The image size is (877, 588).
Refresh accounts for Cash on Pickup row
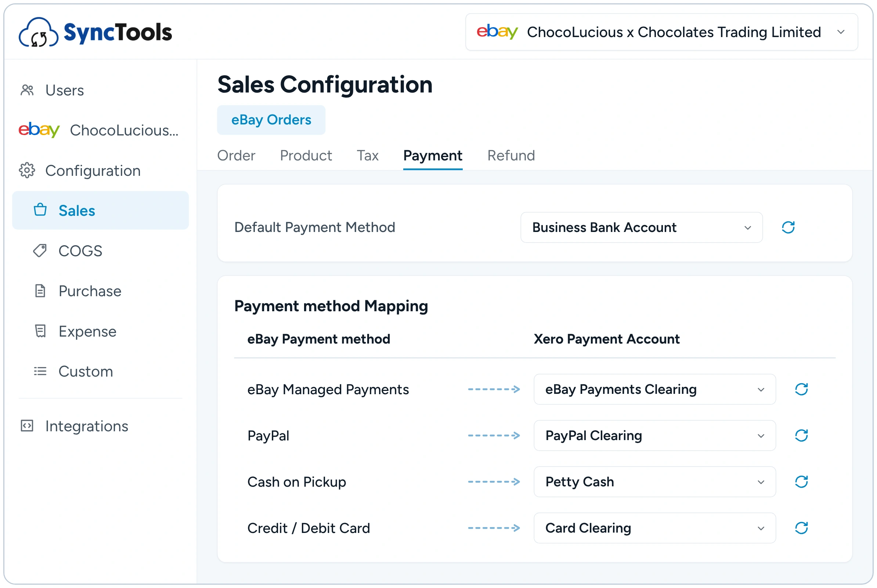[802, 482]
